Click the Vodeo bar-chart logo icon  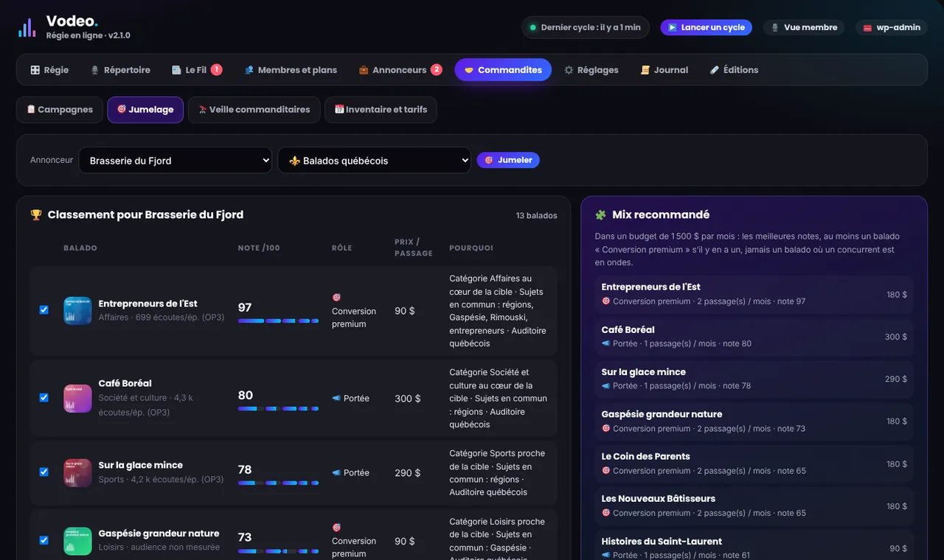27,28
